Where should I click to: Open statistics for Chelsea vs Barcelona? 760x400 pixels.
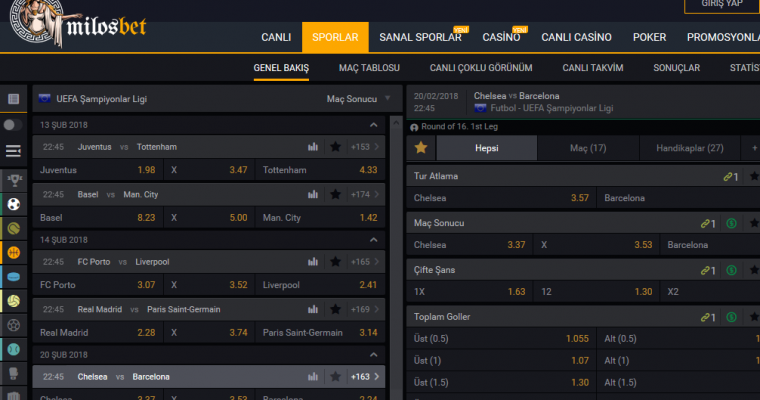click(313, 377)
